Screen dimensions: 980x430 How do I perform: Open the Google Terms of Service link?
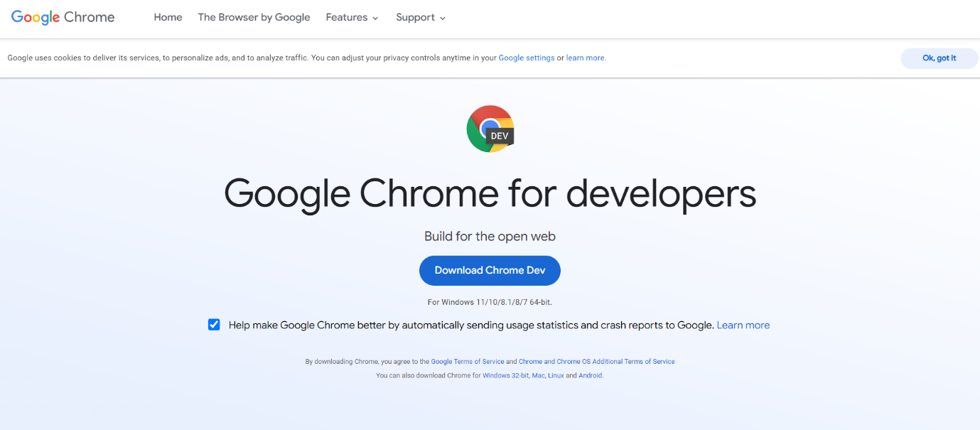[468, 362]
